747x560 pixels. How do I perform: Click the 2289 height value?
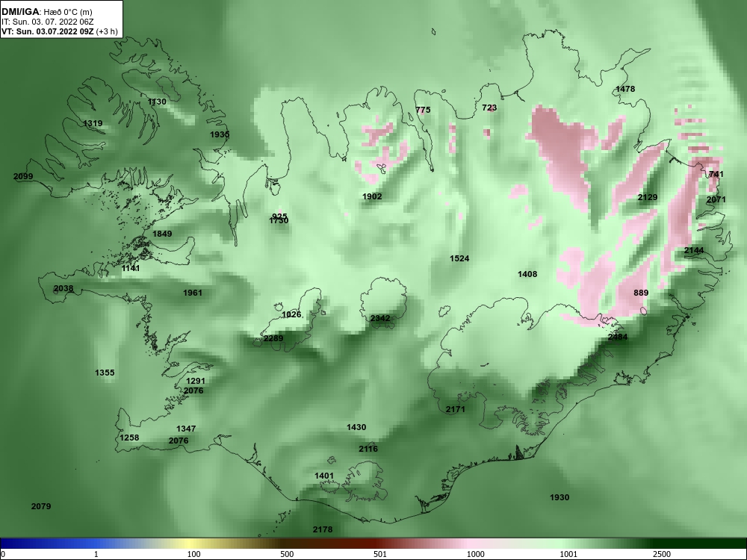pyautogui.click(x=273, y=338)
